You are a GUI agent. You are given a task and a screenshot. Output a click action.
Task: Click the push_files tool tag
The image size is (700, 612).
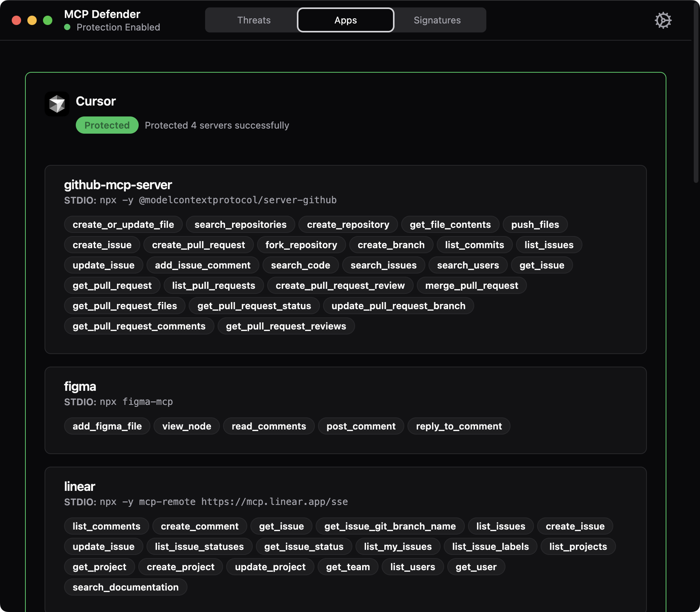point(535,225)
